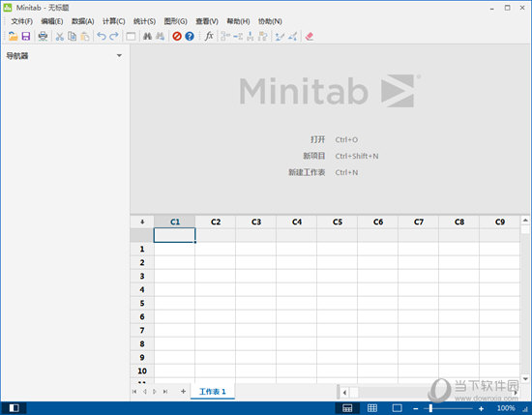Open the 数据(A) menu
This screenshot has height=415, width=532.
tap(82, 21)
